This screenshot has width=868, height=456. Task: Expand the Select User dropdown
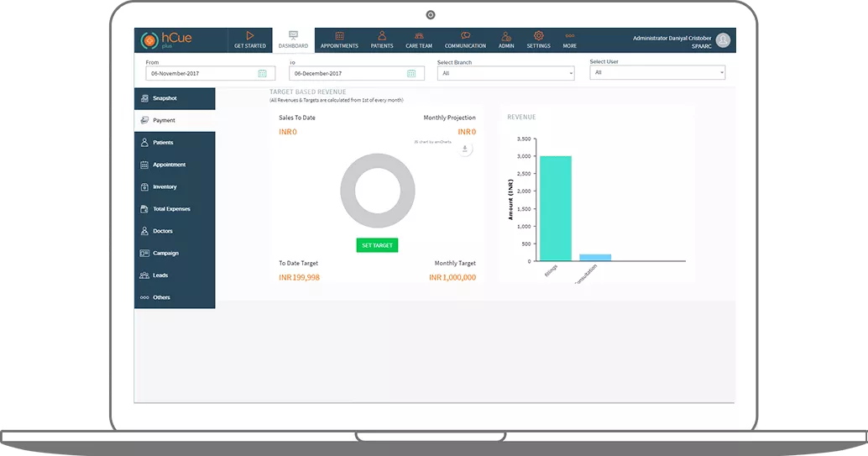point(657,72)
